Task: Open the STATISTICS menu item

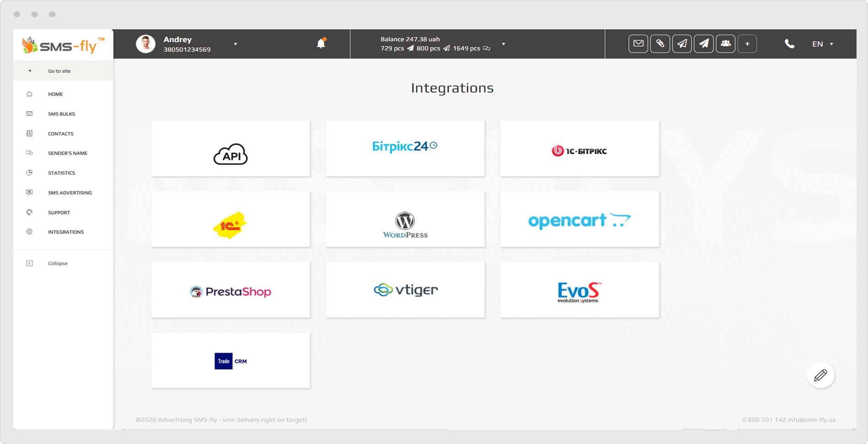Action: click(61, 173)
